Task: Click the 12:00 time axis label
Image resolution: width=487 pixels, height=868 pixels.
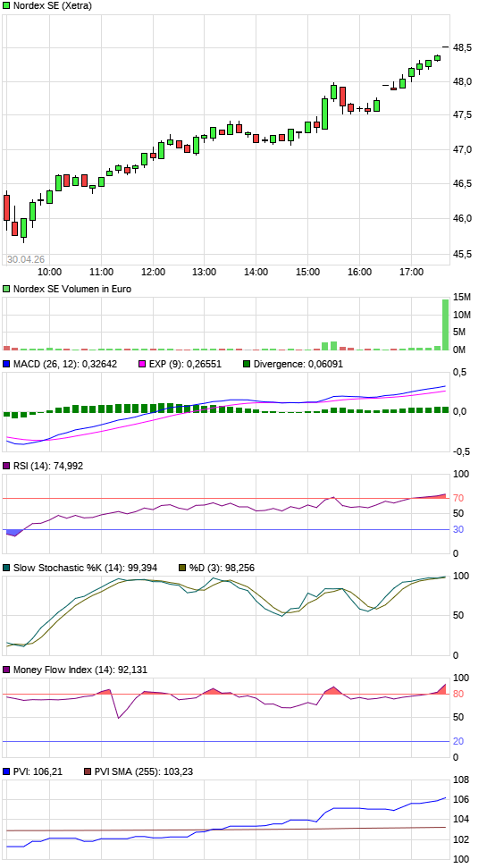Action: point(153,272)
